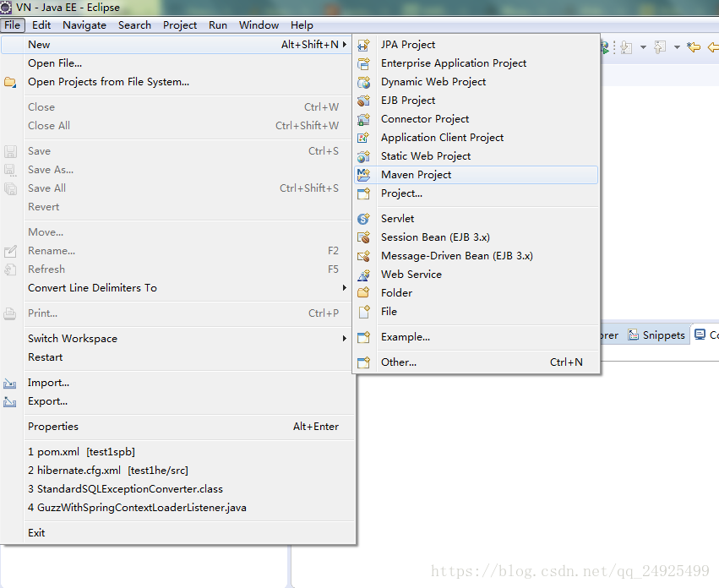Click the Example... wizard icon
Image resolution: width=719 pixels, height=588 pixels.
[363, 337]
